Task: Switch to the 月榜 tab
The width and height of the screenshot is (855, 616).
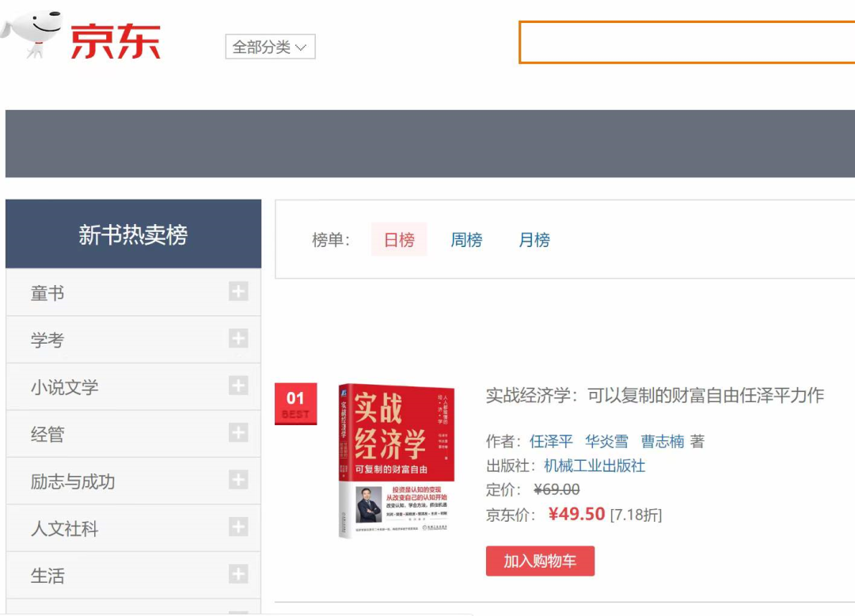Action: point(534,239)
